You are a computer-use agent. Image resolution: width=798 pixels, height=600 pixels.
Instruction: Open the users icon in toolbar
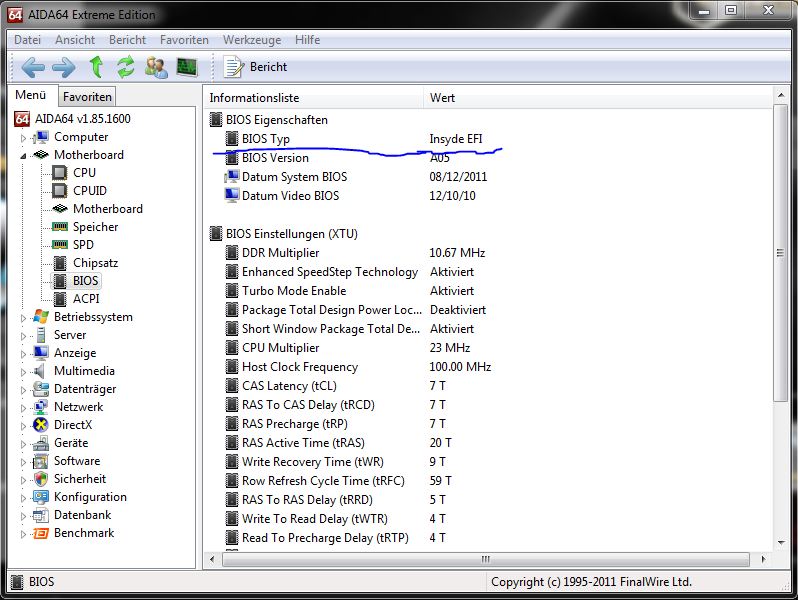coord(156,67)
